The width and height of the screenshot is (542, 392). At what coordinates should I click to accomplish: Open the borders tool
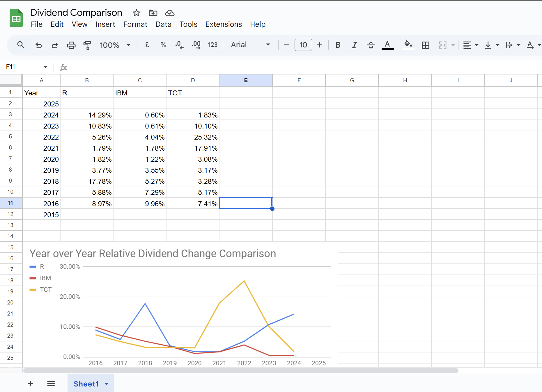pyautogui.click(x=425, y=45)
